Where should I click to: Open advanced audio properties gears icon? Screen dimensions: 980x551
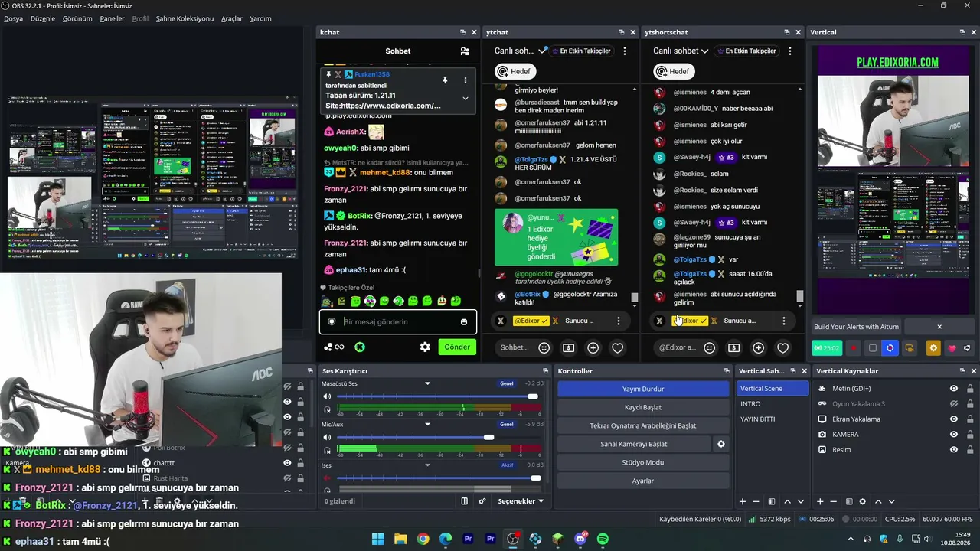[482, 501]
